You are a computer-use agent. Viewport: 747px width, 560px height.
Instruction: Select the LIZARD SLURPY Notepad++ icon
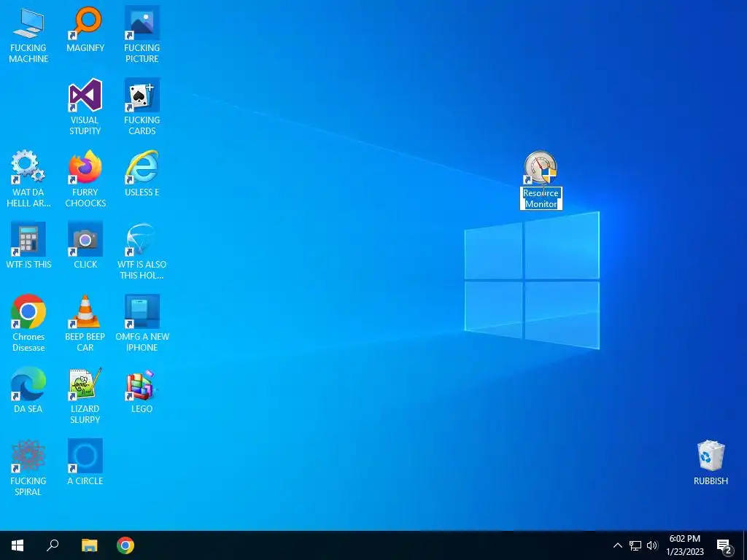coord(85,384)
